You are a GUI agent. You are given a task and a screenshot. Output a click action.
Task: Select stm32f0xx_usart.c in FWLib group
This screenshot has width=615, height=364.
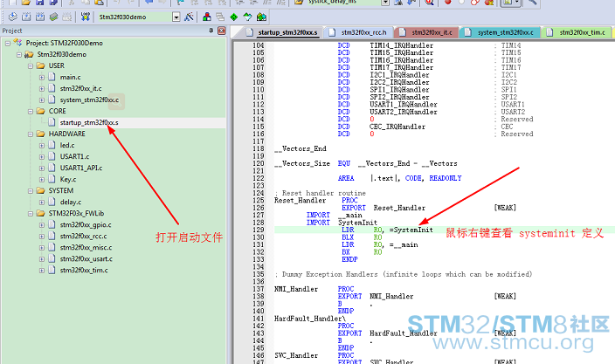pos(86,258)
